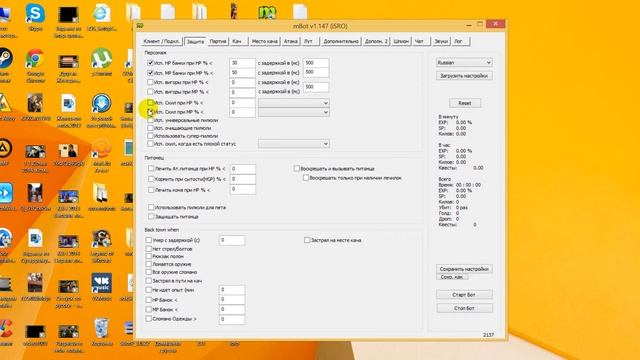Enable Защищать питомца checkbox
640x360 pixels.
(151, 216)
